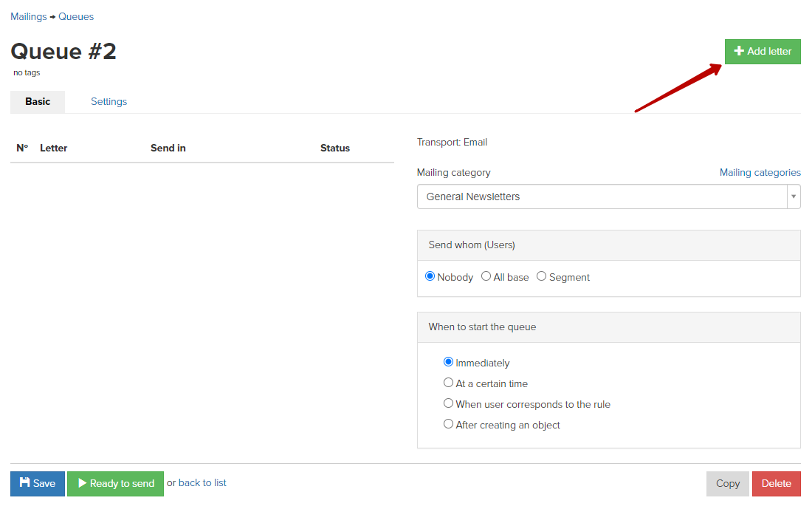Copy this queue using Copy button
Screen dimensions: 812x509
click(728, 484)
